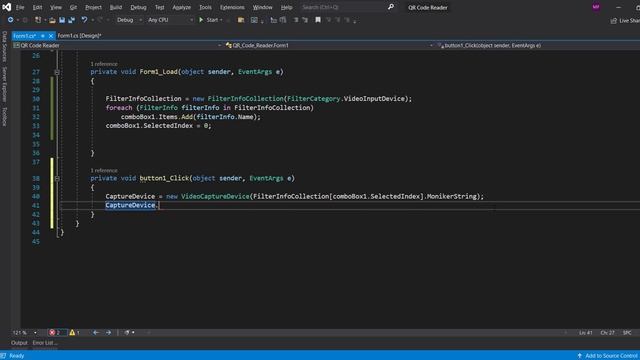Viewport: 640px width, 360px height.
Task: Click the user account avatar icon
Action: click(x=596, y=7)
